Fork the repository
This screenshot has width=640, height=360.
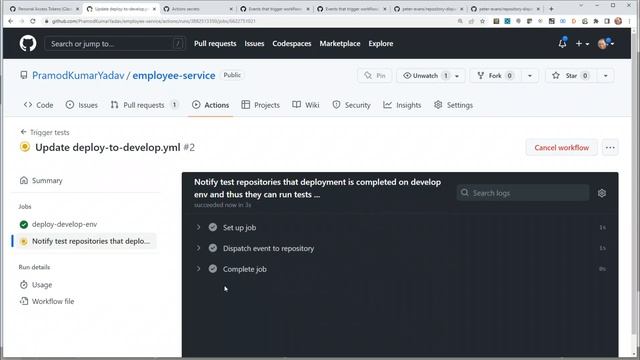[x=495, y=76]
